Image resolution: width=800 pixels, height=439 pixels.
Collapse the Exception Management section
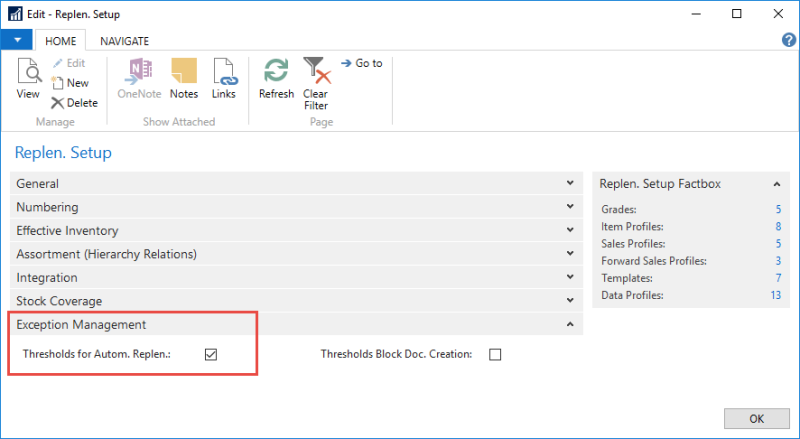[x=570, y=325]
